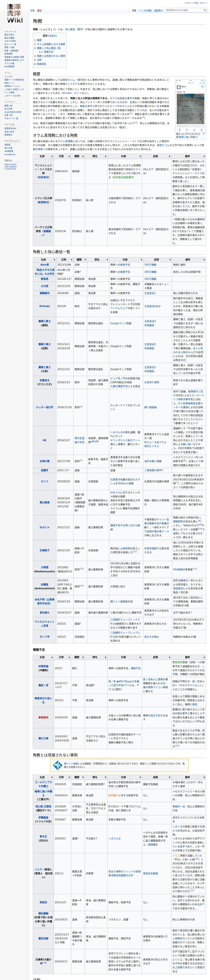Image resolution: width=210 pixels, height=980 pixels.
Task: Open 長谷川亮太 category link in sidebar
Action: (9, 132)
